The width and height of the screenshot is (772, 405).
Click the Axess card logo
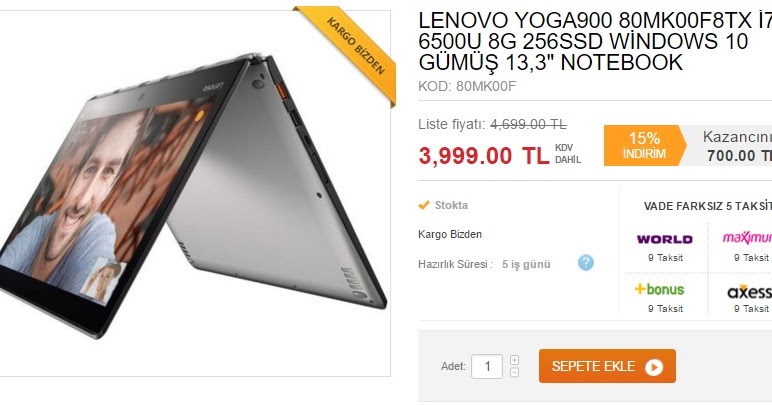click(x=749, y=291)
